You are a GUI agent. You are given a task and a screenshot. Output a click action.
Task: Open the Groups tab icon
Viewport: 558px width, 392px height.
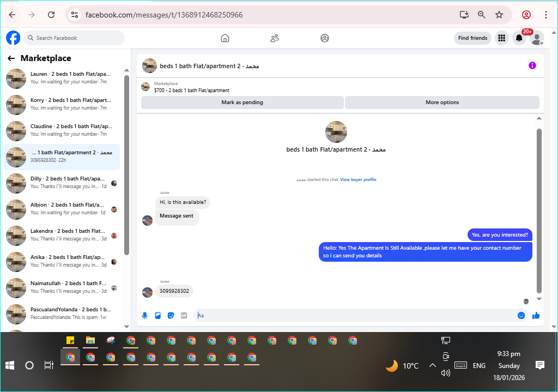click(325, 38)
